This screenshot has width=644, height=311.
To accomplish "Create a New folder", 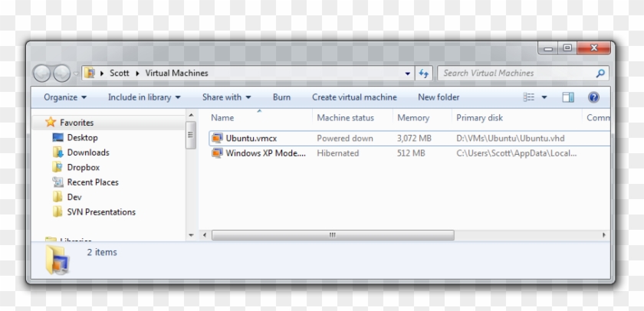I will coord(439,97).
